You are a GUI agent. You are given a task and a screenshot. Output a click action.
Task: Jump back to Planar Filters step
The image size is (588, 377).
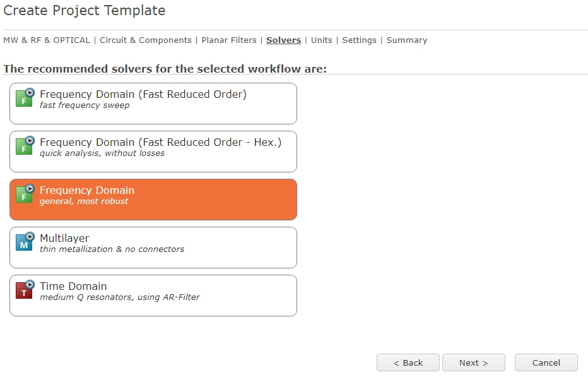click(229, 40)
